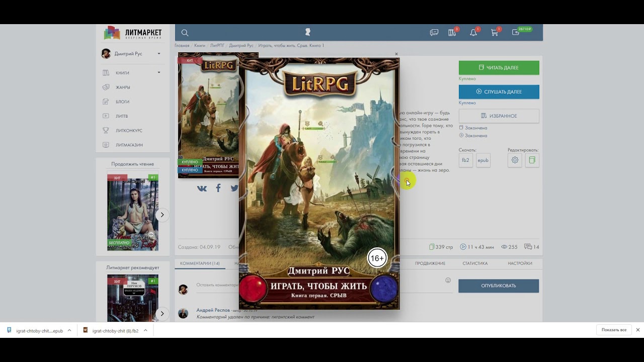Click the Опубликовать button
The height and width of the screenshot is (362, 644).
(499, 286)
